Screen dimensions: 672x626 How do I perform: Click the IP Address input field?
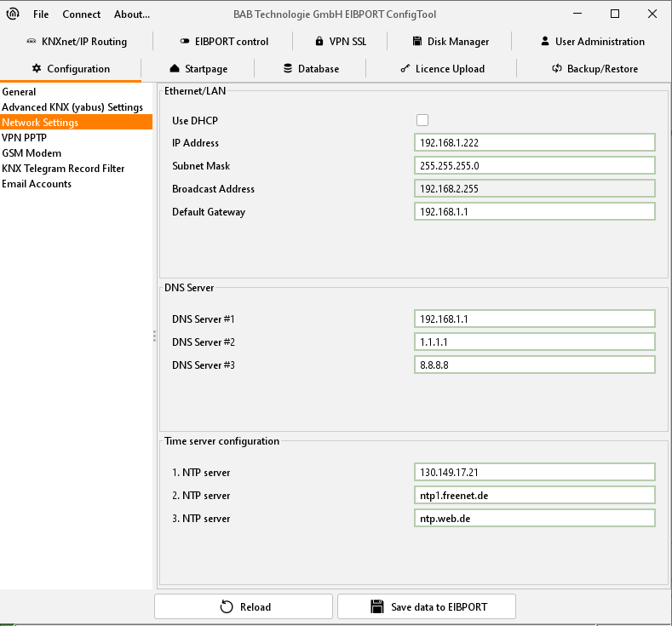coord(535,143)
